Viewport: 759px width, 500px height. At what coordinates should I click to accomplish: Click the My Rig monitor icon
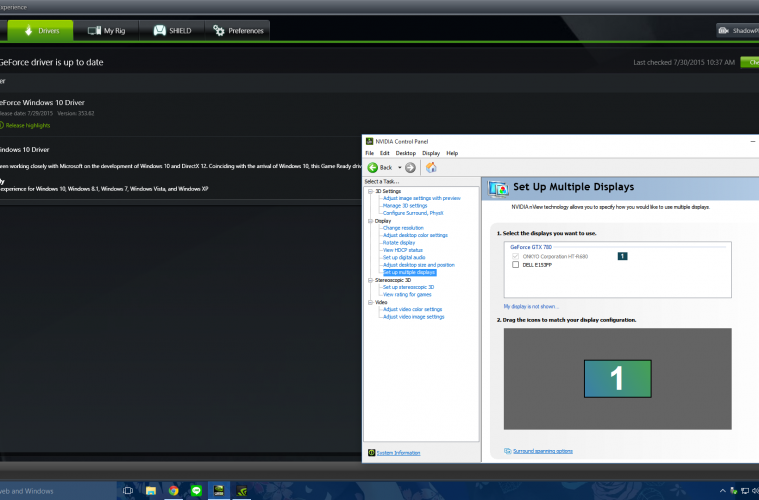pyautogui.click(x=94, y=30)
